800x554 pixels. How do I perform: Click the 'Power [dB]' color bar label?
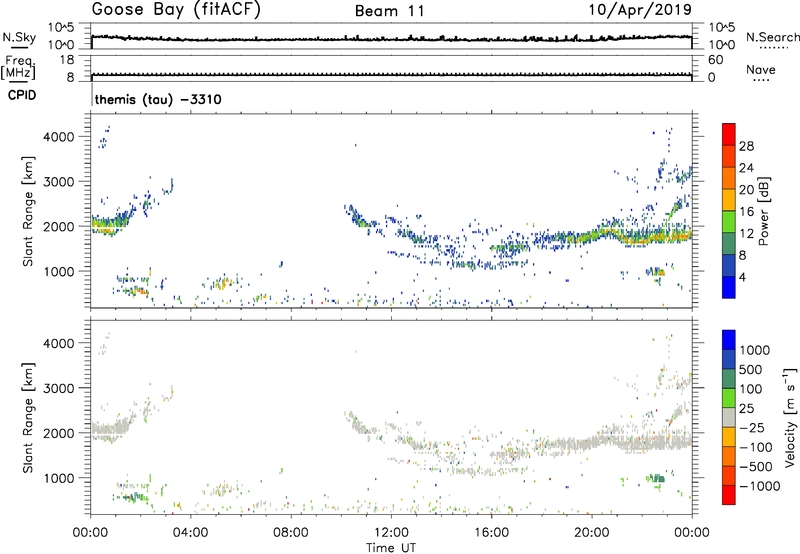coord(764,211)
